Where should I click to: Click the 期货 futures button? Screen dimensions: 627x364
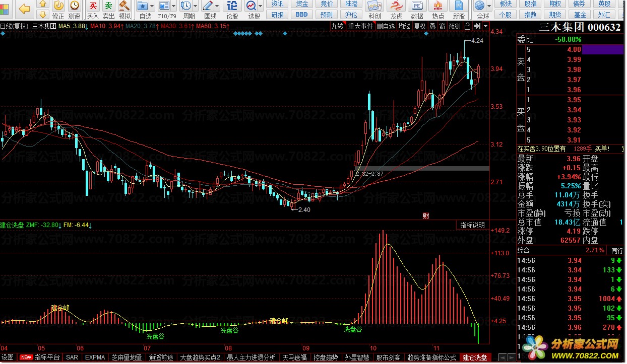[555, 15]
